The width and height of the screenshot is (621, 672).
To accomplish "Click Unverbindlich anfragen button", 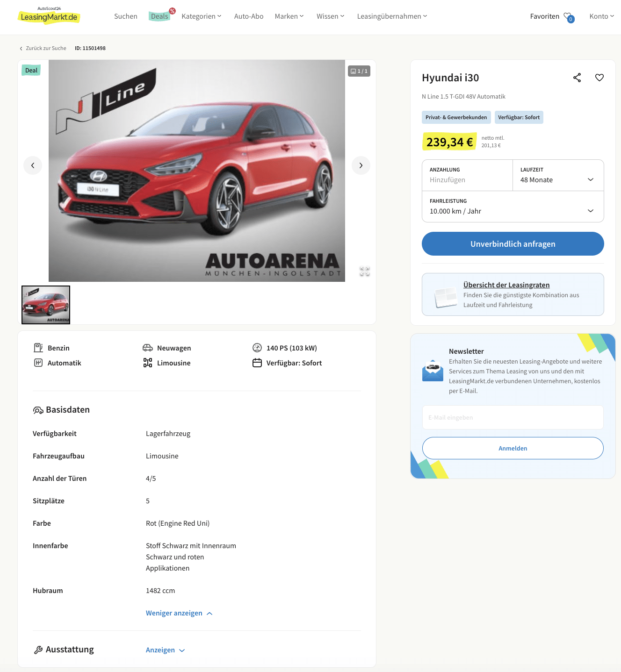I will point(513,244).
